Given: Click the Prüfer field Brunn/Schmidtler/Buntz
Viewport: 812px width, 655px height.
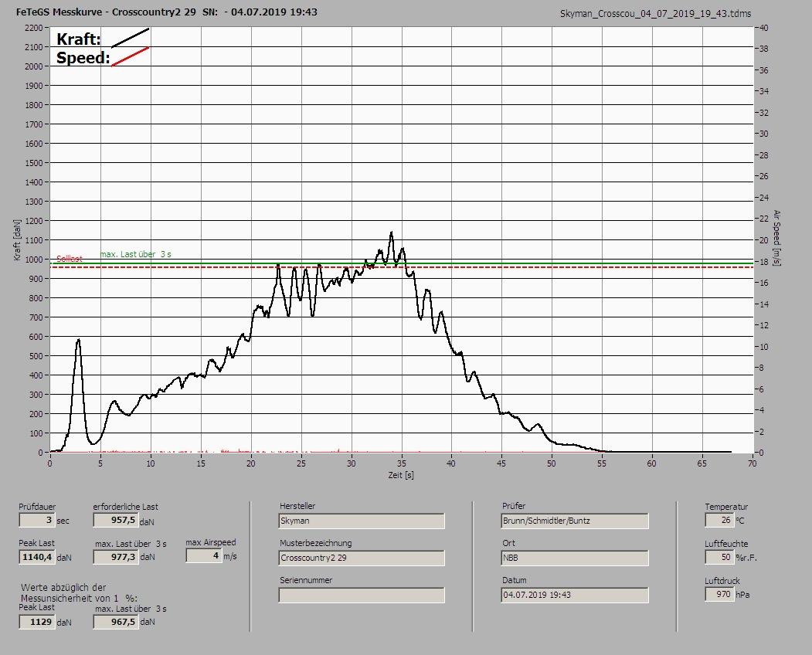Looking at the screenshot, I should (x=575, y=521).
